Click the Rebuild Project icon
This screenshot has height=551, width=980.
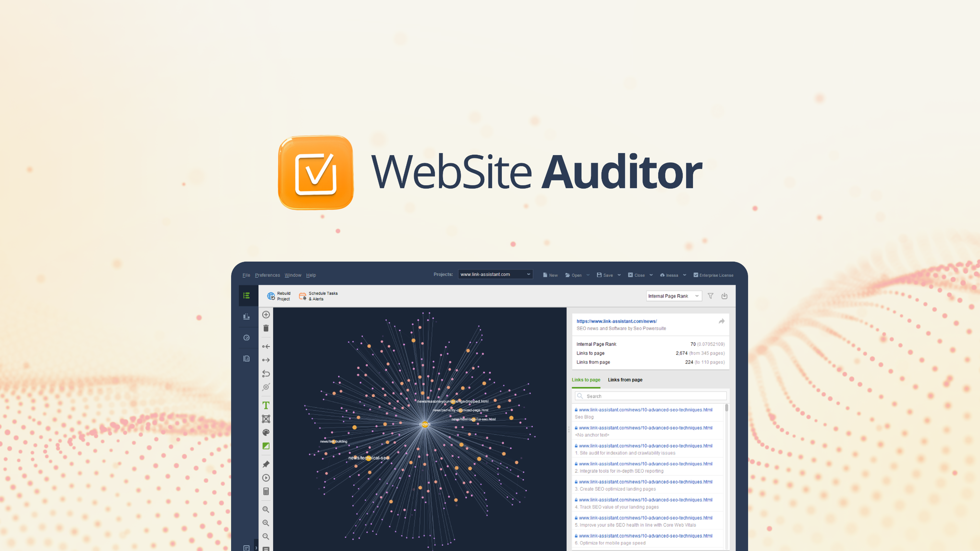(271, 296)
